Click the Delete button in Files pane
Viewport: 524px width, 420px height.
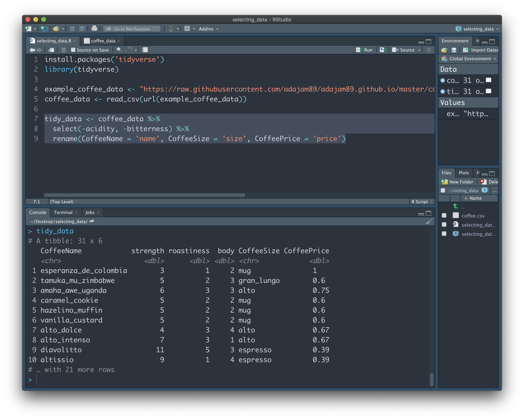[x=489, y=182]
